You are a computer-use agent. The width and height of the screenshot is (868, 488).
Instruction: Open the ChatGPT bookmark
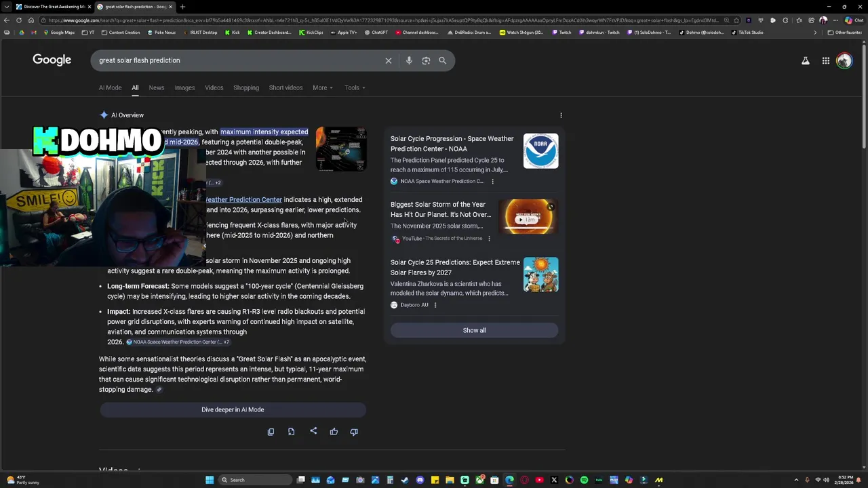point(376,32)
